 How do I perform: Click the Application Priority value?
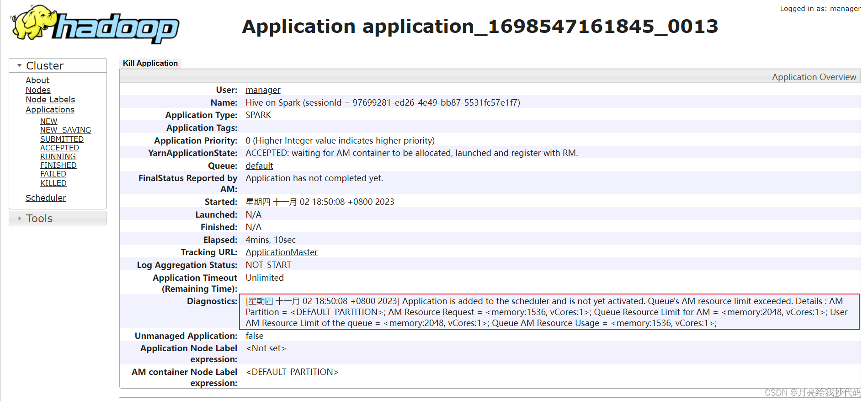tap(340, 141)
